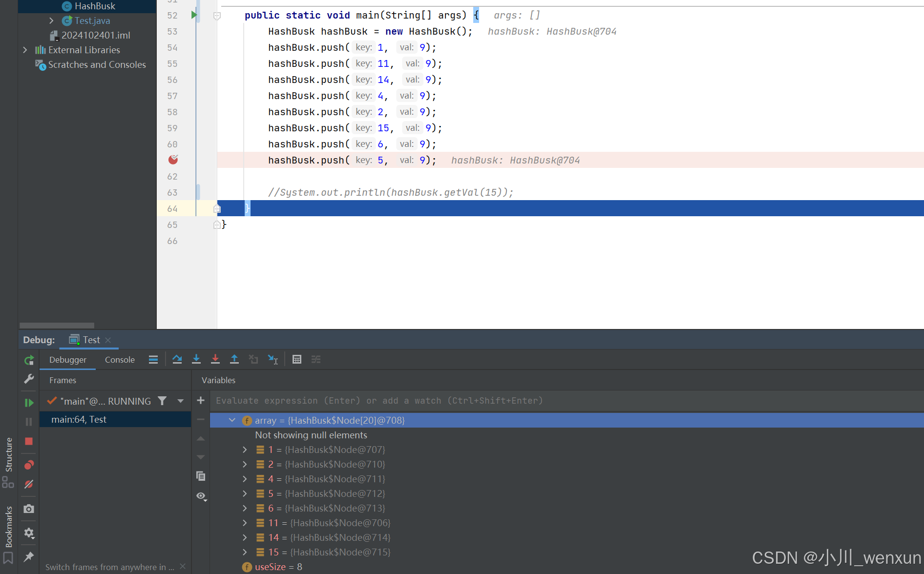Expand array element 5 Node@712
Viewport: 924px width, 574px height.
[245, 493]
